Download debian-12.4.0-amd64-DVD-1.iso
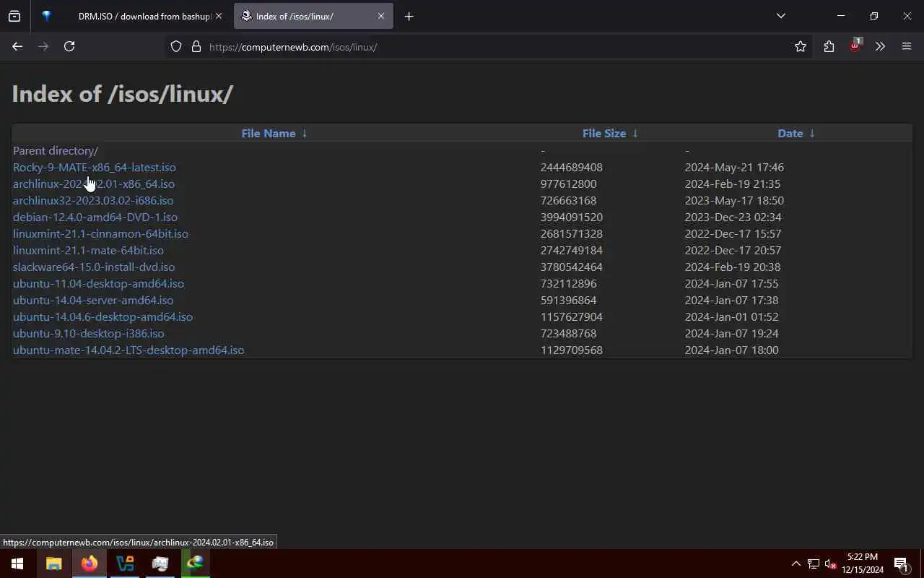This screenshot has width=924, height=578. click(x=95, y=217)
